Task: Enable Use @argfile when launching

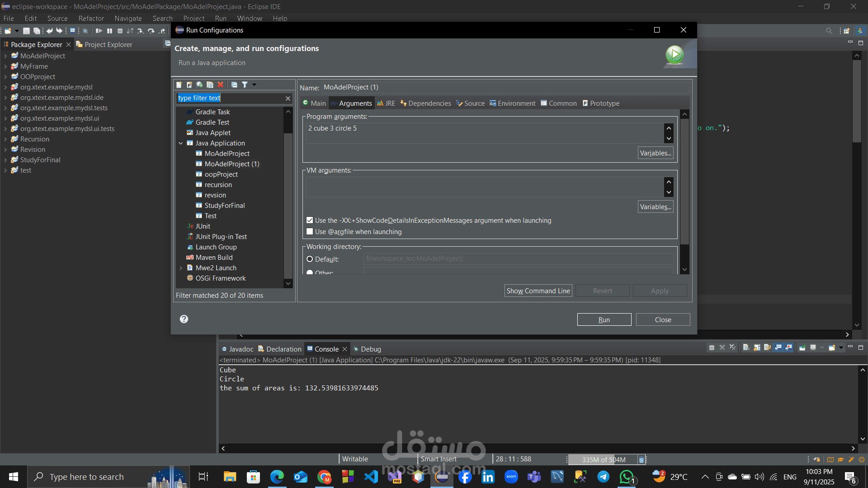Action: [x=310, y=232]
